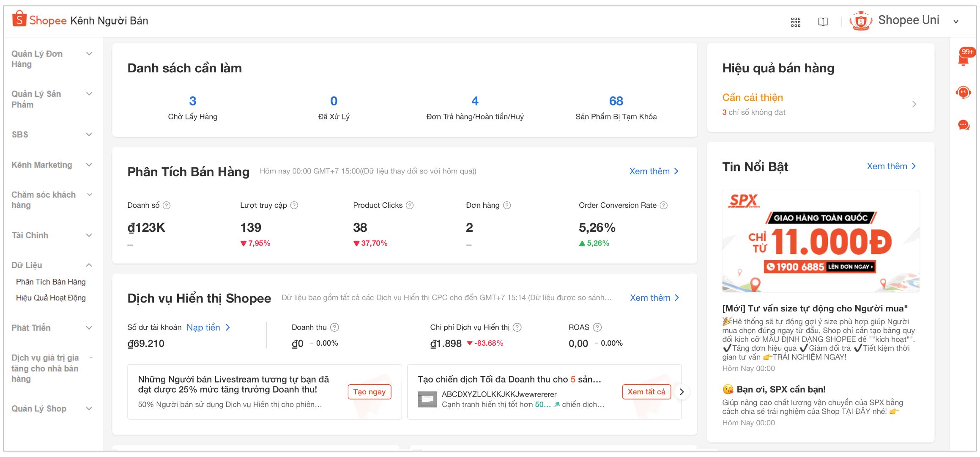Screen dimensions: 980x457
Task: Click the book guide icon in header
Action: pos(823,22)
